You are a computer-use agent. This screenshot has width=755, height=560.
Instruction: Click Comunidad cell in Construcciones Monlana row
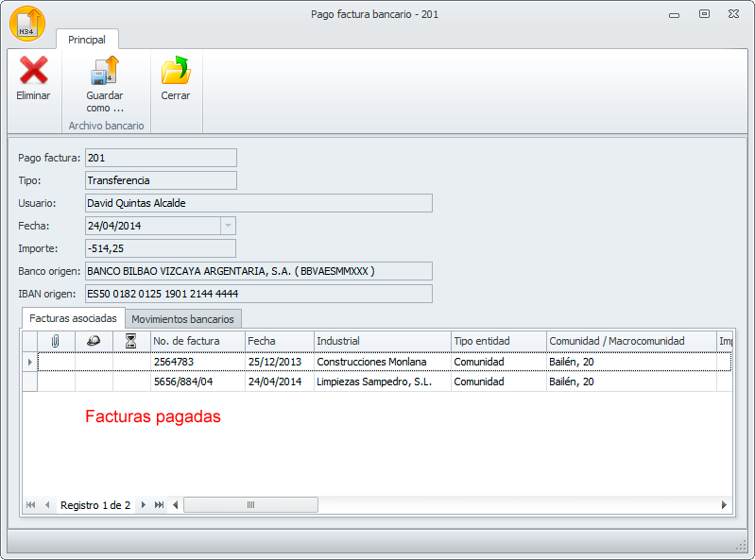pos(498,362)
